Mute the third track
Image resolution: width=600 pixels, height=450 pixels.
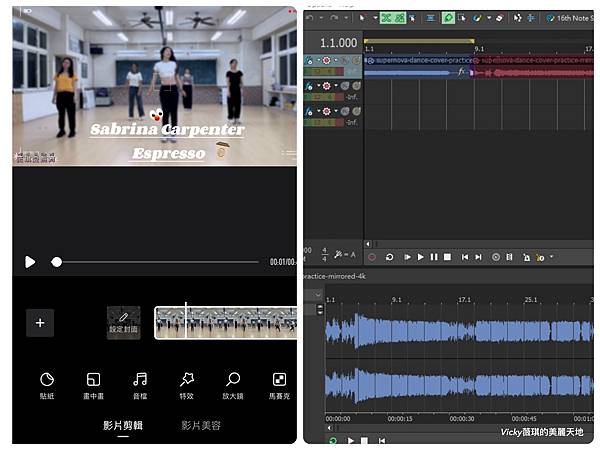click(x=345, y=111)
